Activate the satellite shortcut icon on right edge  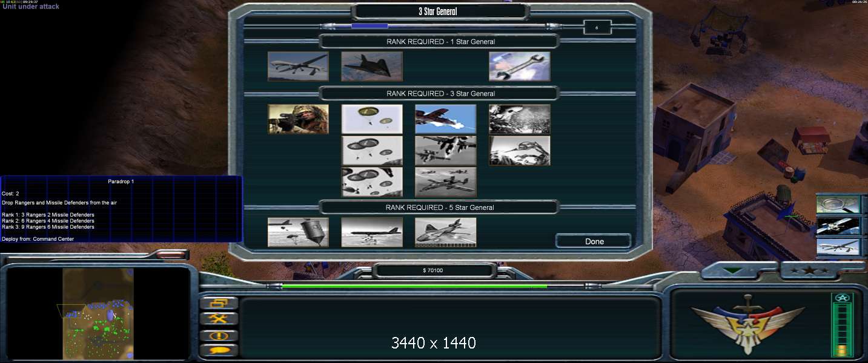838,226
